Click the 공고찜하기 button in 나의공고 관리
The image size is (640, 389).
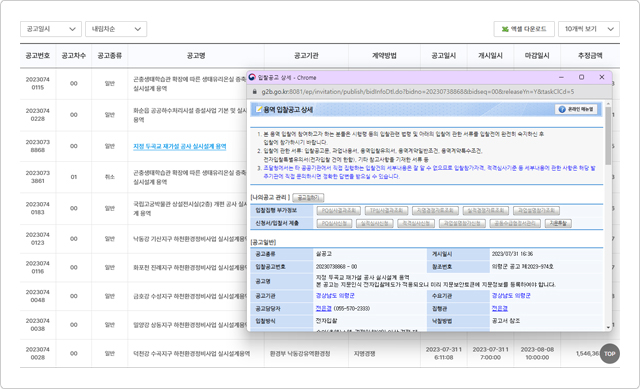308,198
